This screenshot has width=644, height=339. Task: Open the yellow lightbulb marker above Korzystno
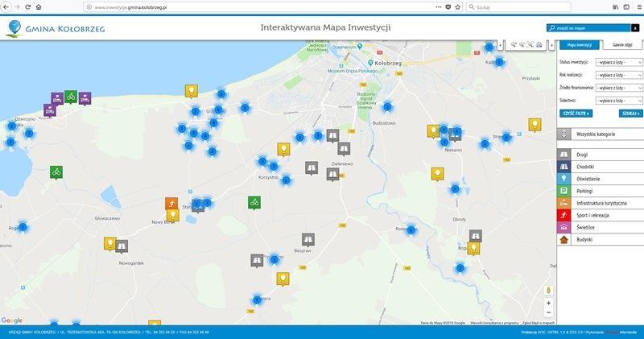pyautogui.click(x=283, y=149)
